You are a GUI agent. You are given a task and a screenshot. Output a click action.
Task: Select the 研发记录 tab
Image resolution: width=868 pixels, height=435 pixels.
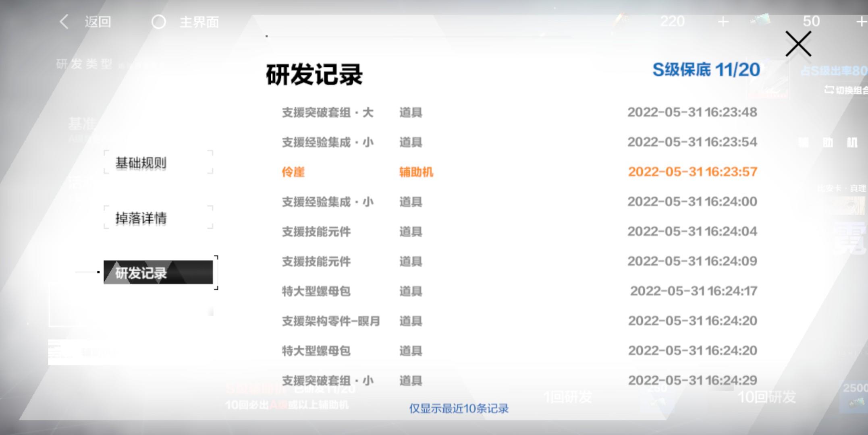point(158,272)
